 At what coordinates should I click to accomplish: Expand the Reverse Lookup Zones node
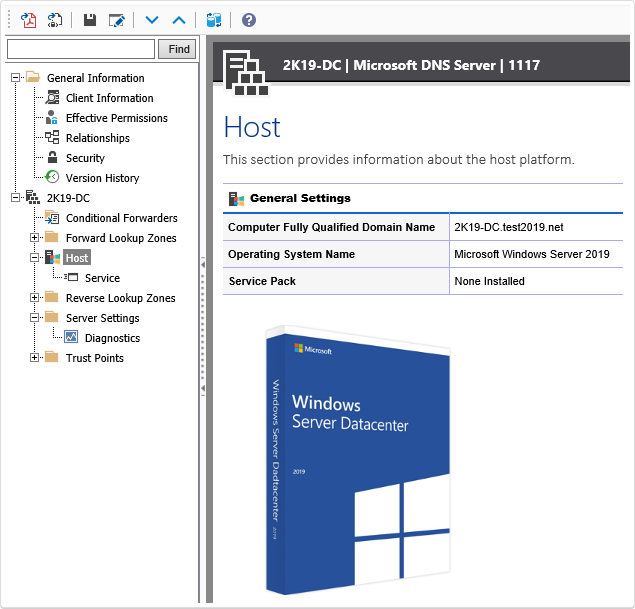34,298
